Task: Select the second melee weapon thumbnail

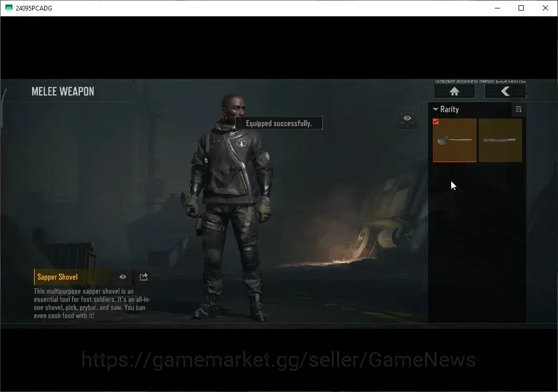Action: click(x=500, y=140)
